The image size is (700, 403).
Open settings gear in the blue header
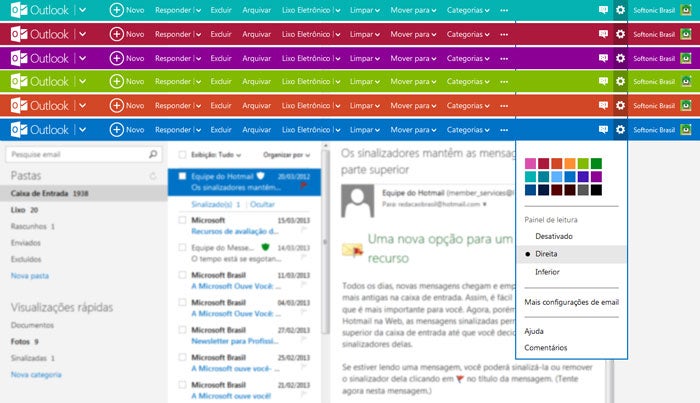(x=621, y=130)
